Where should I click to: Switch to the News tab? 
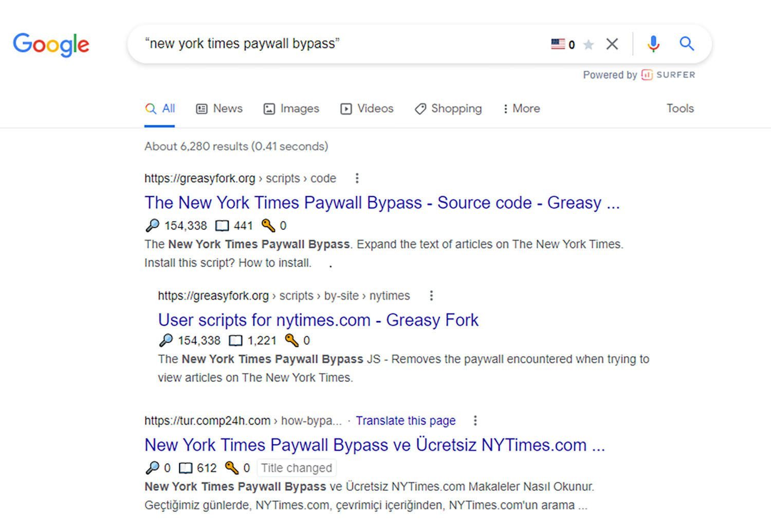click(219, 108)
